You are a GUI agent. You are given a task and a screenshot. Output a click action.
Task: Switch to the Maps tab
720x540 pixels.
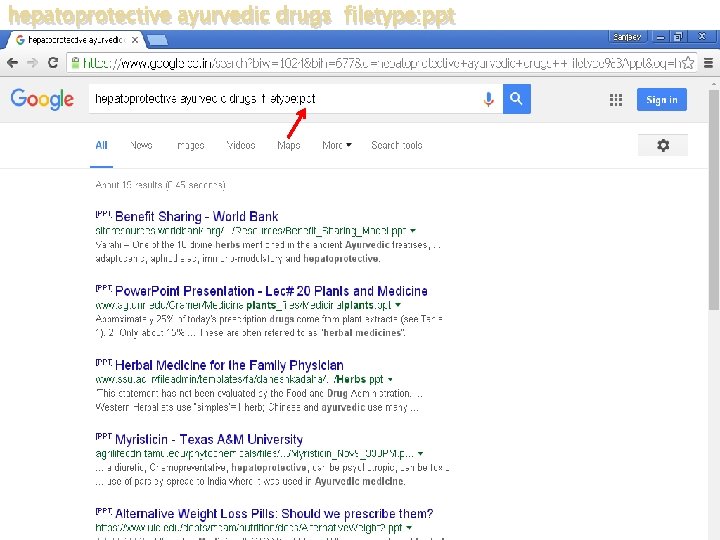point(289,146)
